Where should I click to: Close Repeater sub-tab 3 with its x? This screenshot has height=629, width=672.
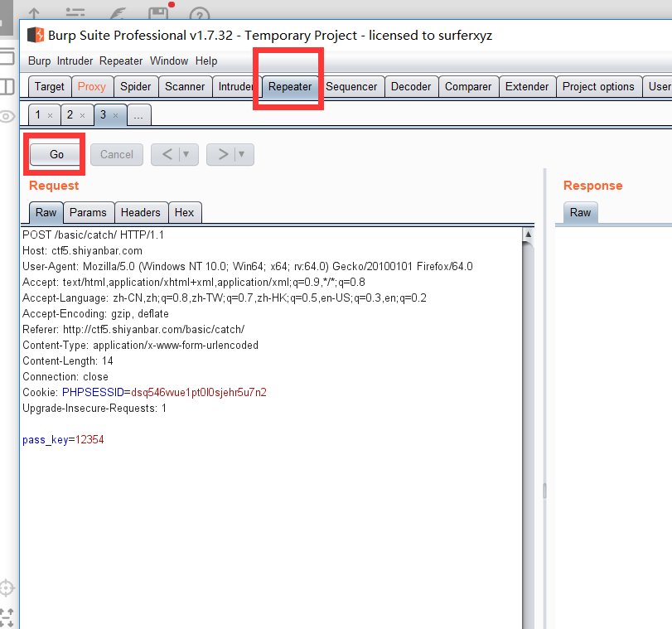pos(115,115)
